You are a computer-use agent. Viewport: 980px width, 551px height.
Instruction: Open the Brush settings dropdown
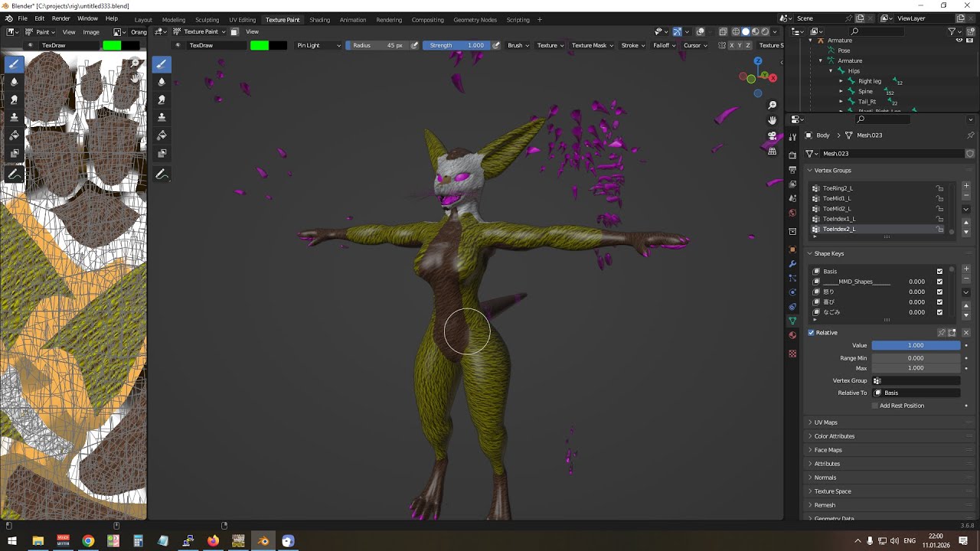[x=518, y=45]
